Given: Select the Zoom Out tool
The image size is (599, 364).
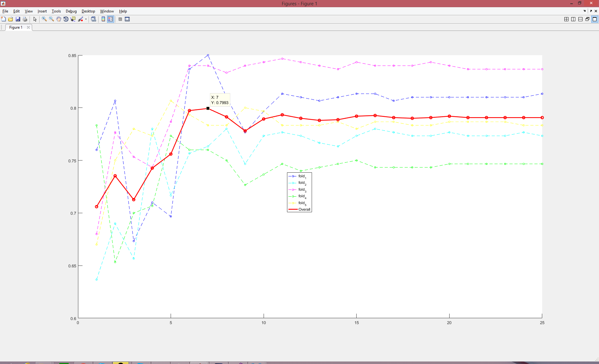Looking at the screenshot, I should pos(51,19).
